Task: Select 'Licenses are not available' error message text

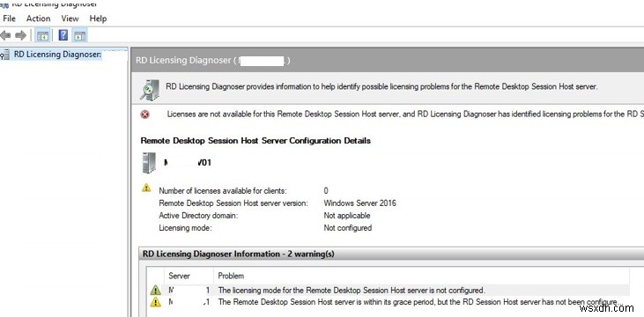Action: coord(405,114)
